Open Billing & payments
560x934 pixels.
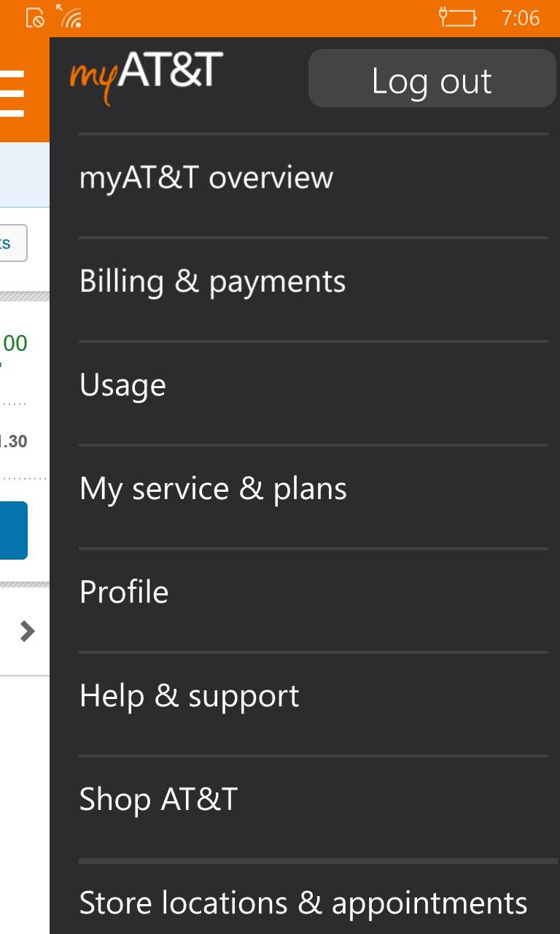point(213,280)
